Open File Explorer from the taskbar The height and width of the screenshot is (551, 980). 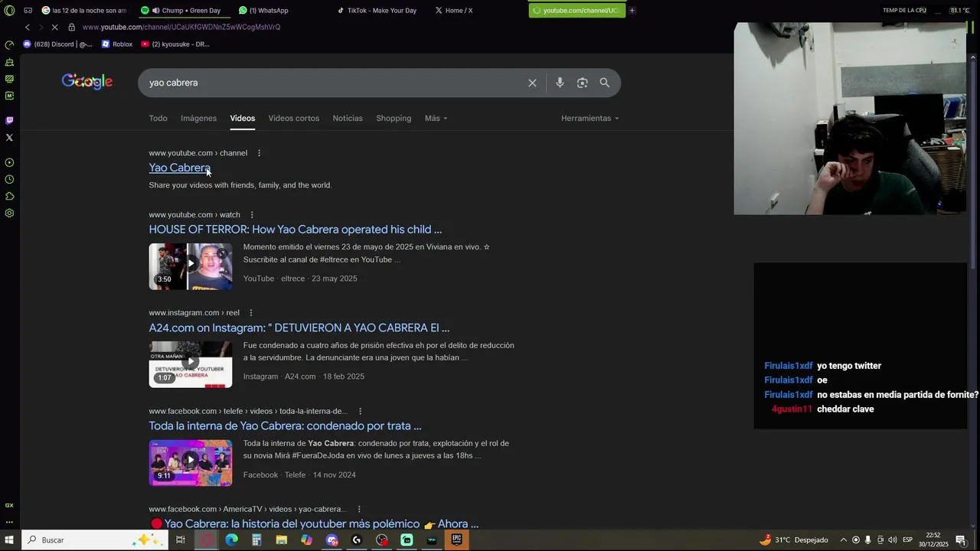pos(281,540)
